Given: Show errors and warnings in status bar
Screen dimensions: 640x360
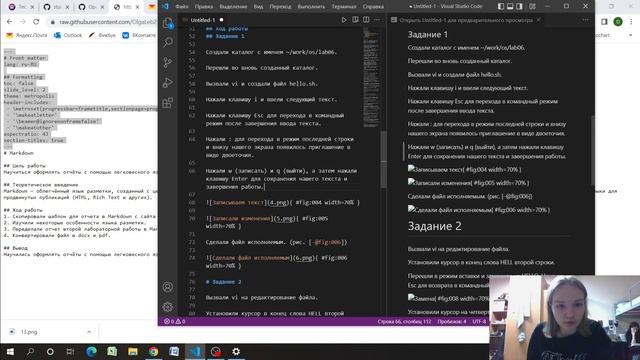Looking at the screenshot, I should coord(175,321).
